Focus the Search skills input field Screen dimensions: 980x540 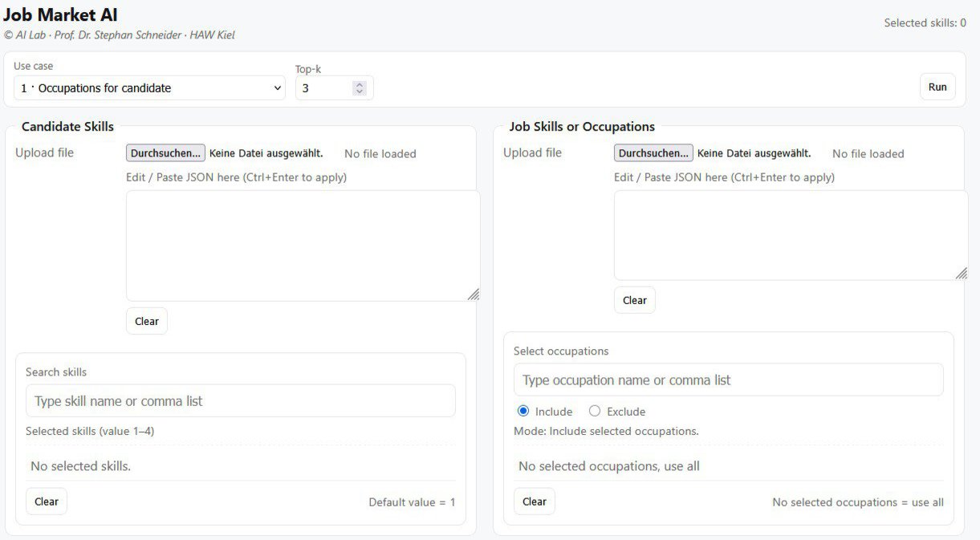point(241,401)
